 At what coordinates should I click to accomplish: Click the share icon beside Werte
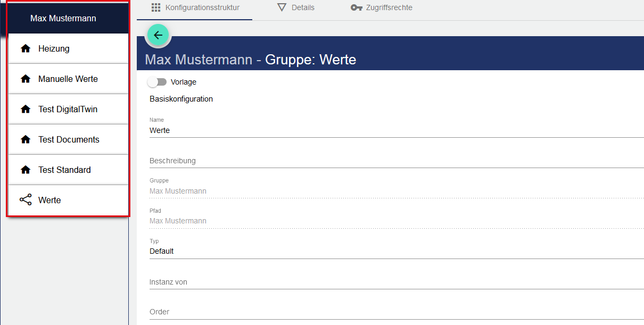(x=25, y=200)
